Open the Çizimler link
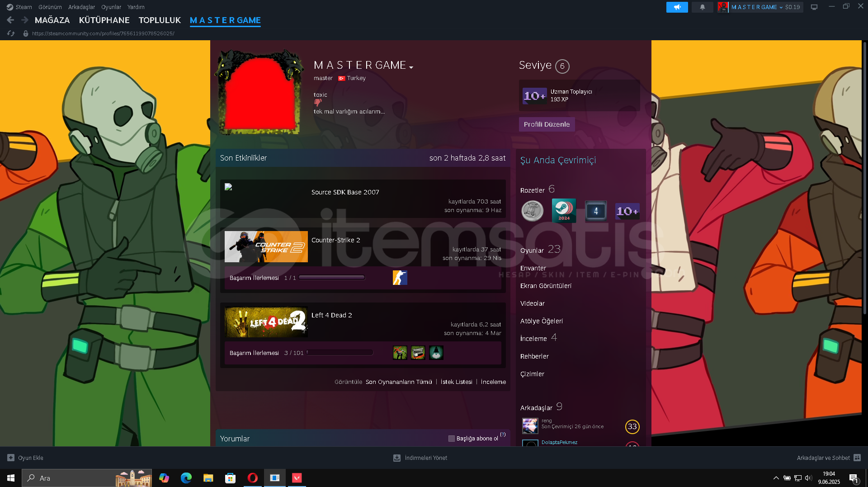Screen dimensions: 868x487 (x=532, y=374)
